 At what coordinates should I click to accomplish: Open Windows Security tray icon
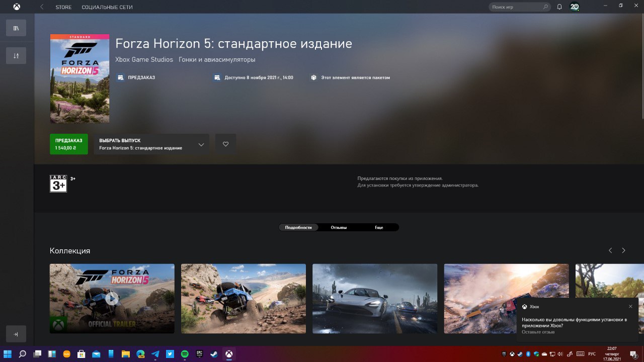[x=536, y=354]
